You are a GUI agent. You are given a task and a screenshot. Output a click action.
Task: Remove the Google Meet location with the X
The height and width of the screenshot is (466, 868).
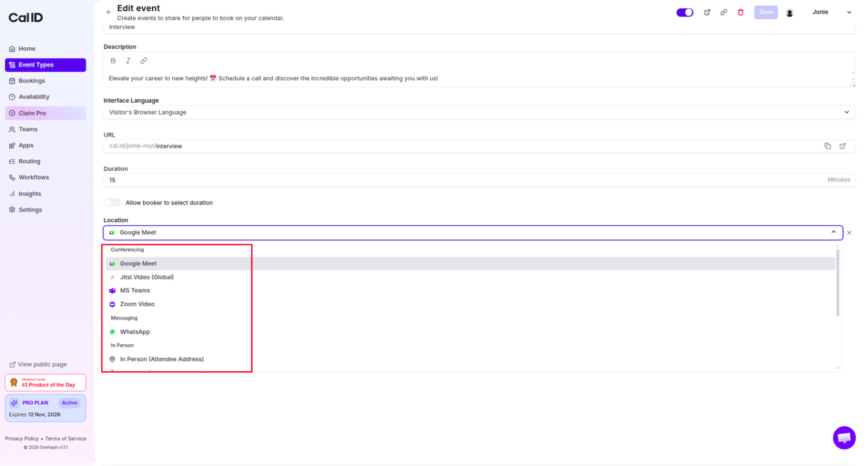[x=850, y=233]
